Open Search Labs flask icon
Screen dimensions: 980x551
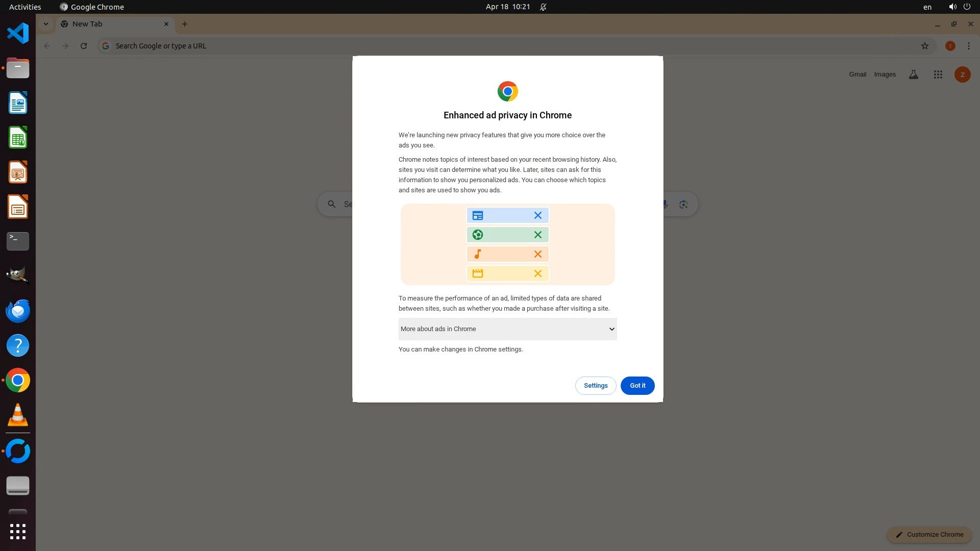(x=913, y=74)
